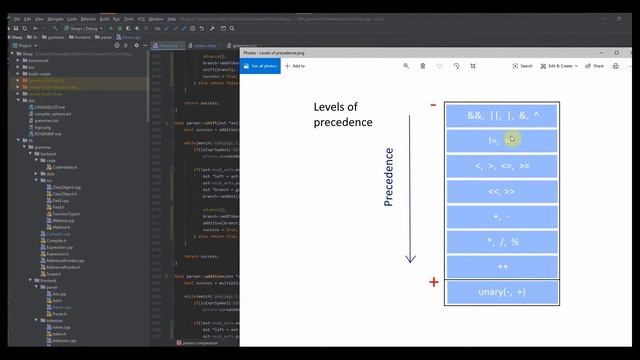Select Compiler.h in project tree
The height and width of the screenshot is (360, 640).
(53, 240)
